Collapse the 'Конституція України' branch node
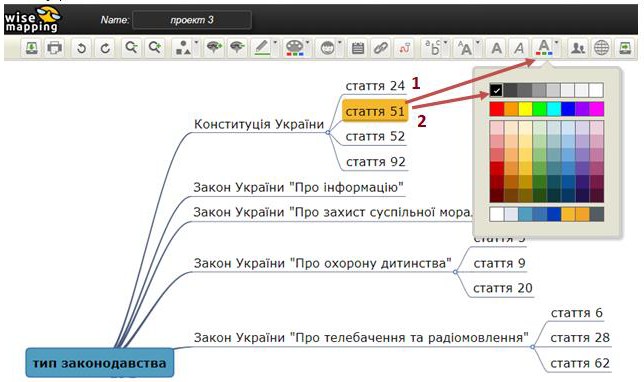Viewport: 644px width, 382px height. click(328, 132)
